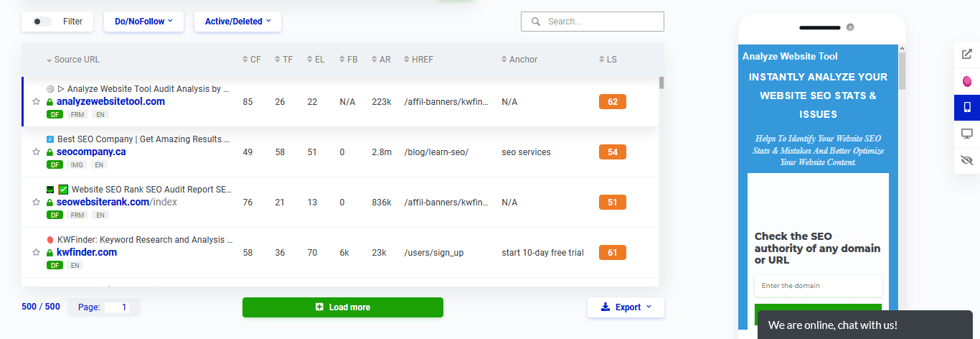980x339 pixels.
Task: Click 'start 10-day free trial' anchor text
Action: [x=543, y=253]
